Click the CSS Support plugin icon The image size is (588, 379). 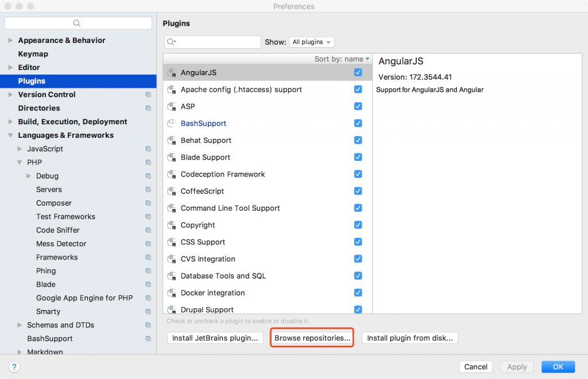[172, 242]
